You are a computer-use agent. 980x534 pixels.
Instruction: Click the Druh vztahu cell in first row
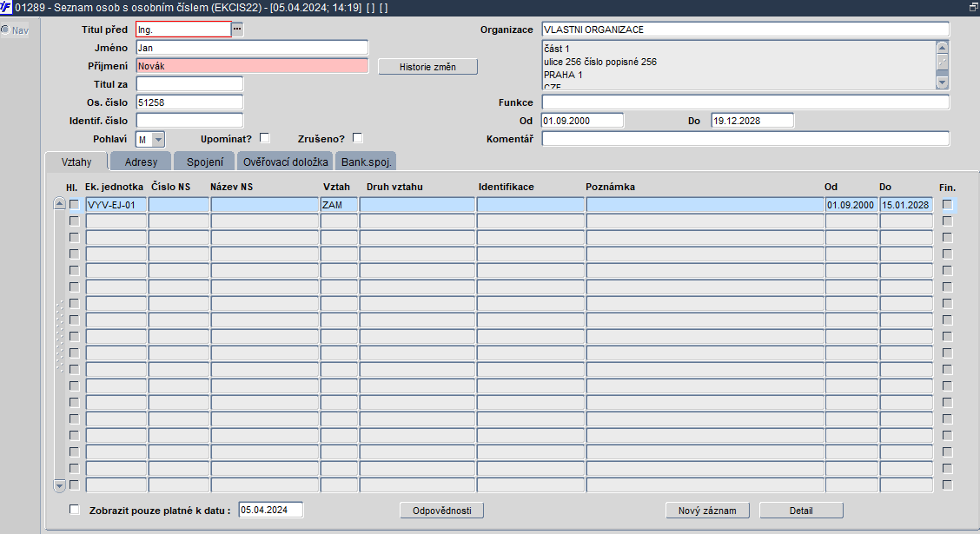coord(417,204)
